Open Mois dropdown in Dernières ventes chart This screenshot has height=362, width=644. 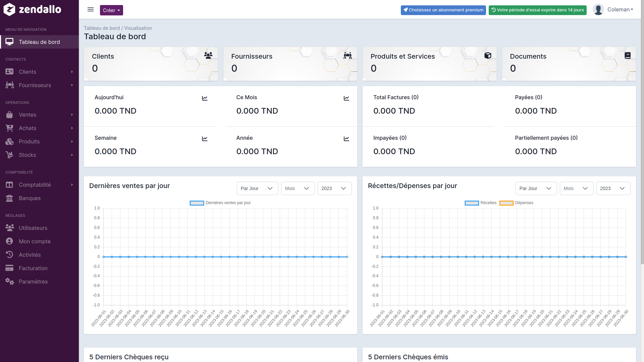[298, 188]
